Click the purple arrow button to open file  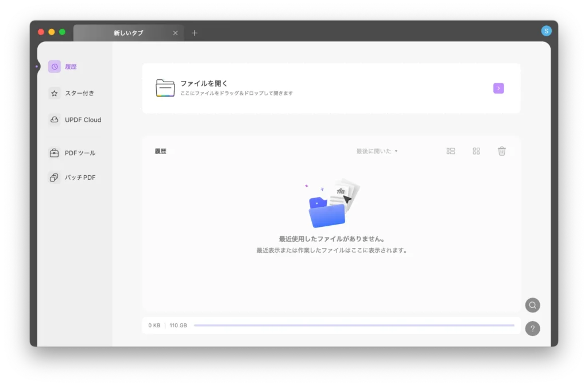pos(498,88)
